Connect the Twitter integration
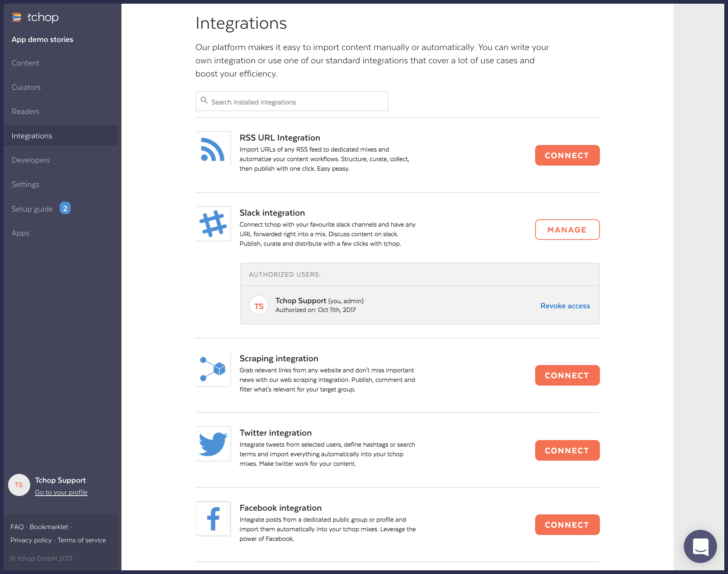 click(567, 450)
